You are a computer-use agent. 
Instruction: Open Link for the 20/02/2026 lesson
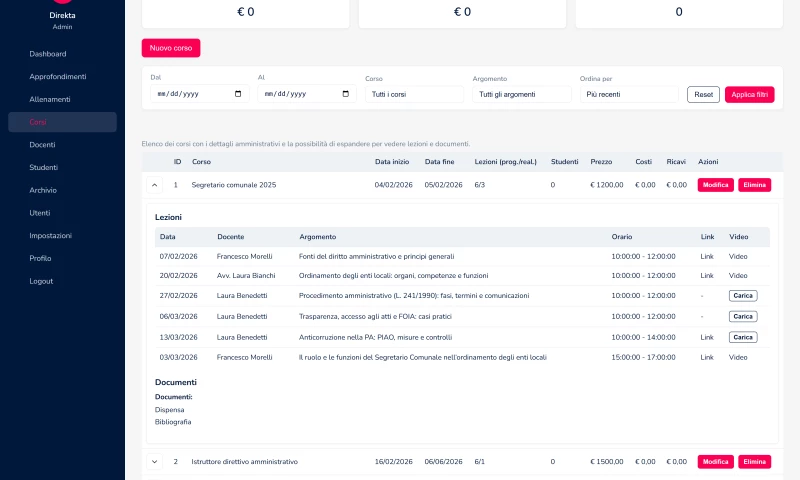coord(707,276)
